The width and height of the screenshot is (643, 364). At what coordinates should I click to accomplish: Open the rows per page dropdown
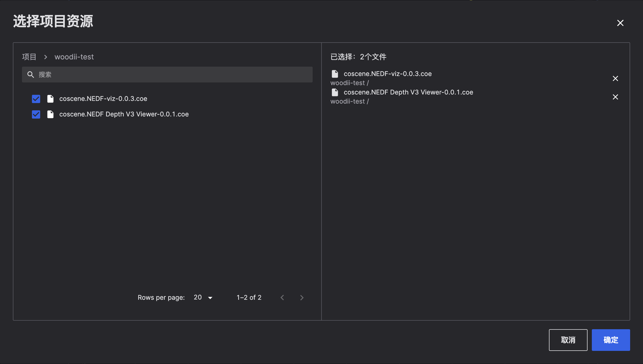[203, 298]
